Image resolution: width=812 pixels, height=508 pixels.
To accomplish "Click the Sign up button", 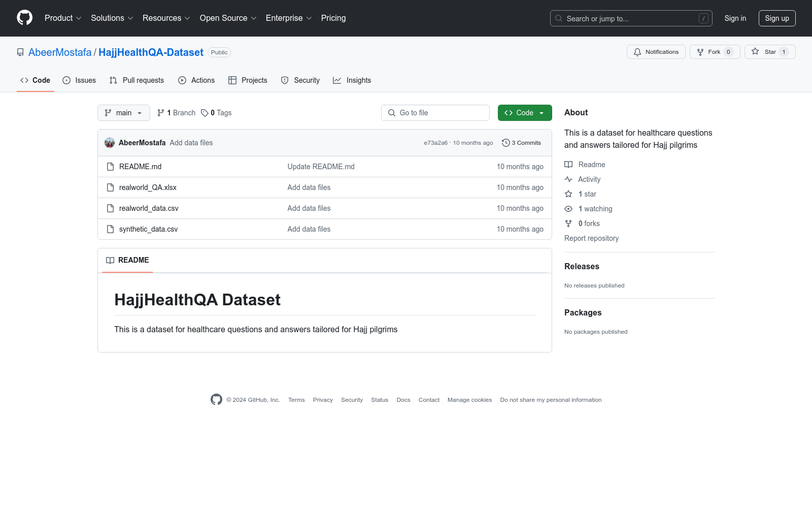I will pyautogui.click(x=777, y=18).
